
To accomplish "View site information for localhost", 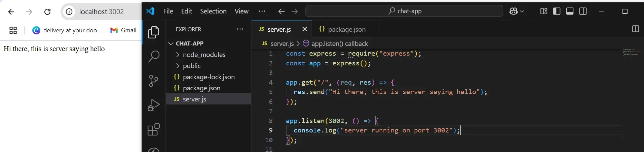I will (x=69, y=12).
